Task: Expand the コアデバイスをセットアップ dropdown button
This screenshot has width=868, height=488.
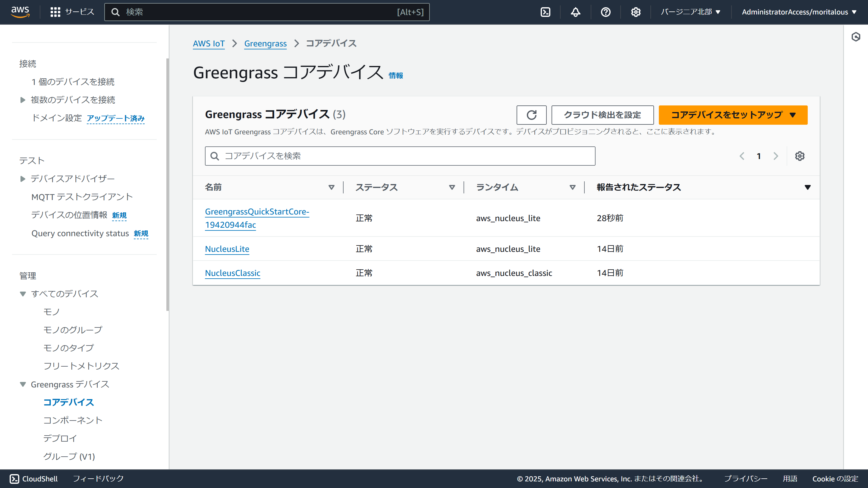Action: coord(733,115)
